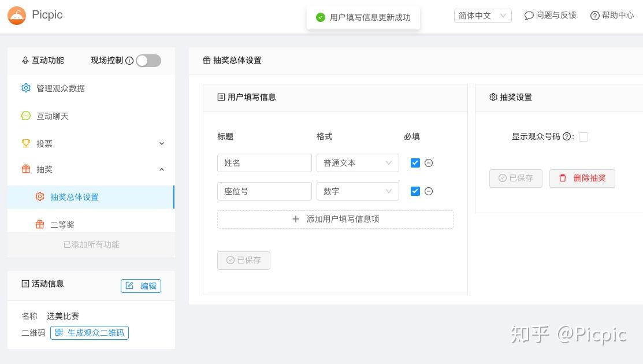Open 帮助中心 help icon link
Image resolution: width=643 pixels, height=364 pixels.
[612, 16]
